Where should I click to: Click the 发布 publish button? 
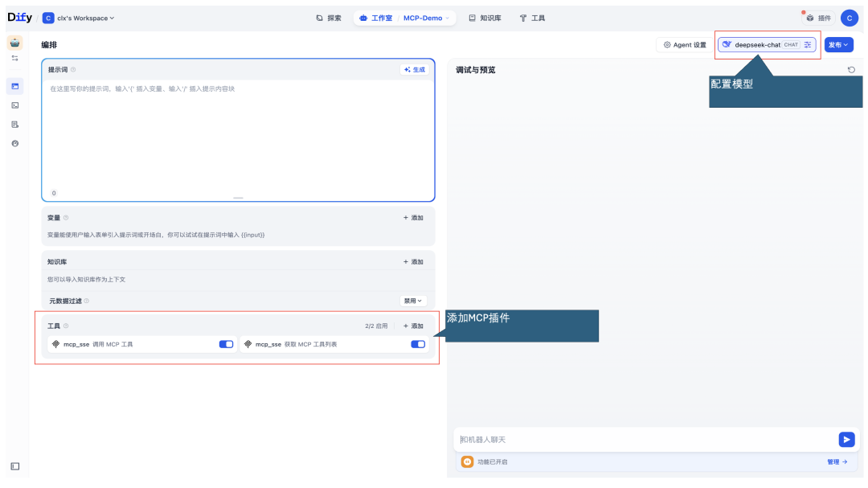pyautogui.click(x=838, y=45)
